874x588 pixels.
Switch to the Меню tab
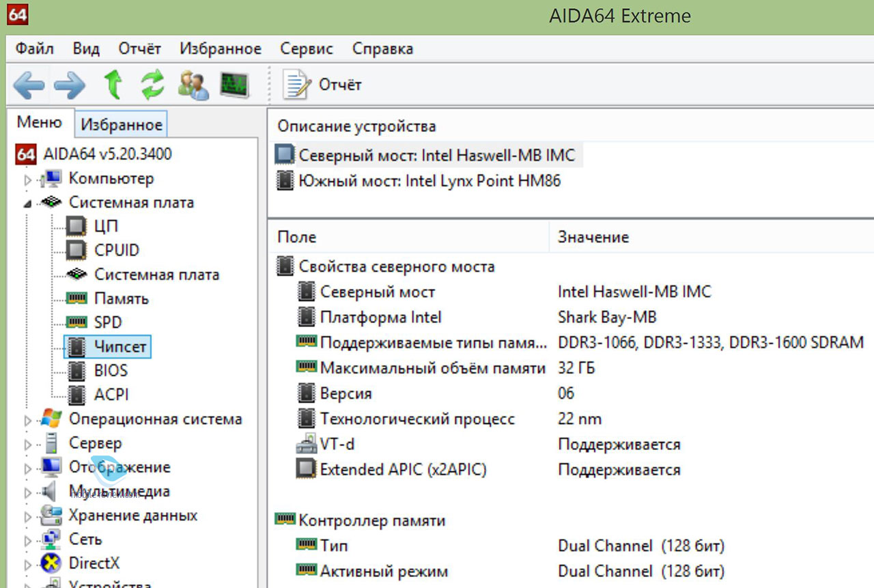tap(39, 123)
